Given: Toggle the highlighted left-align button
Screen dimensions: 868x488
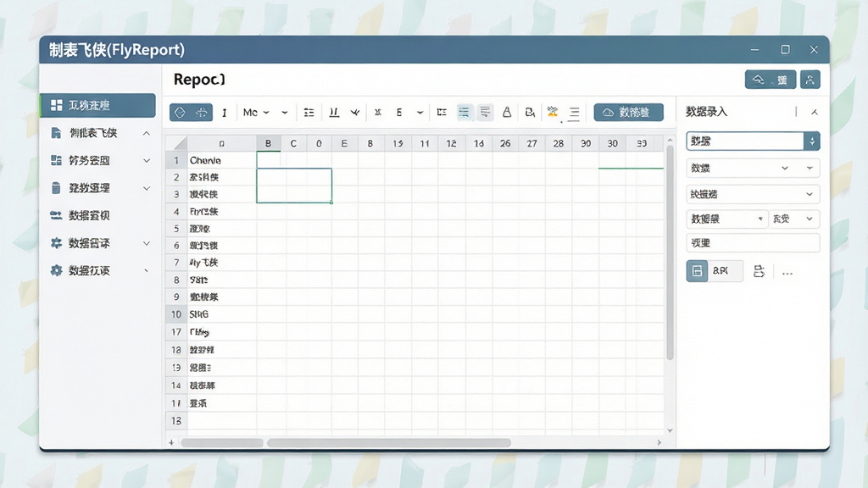Looking at the screenshot, I should pos(464,113).
